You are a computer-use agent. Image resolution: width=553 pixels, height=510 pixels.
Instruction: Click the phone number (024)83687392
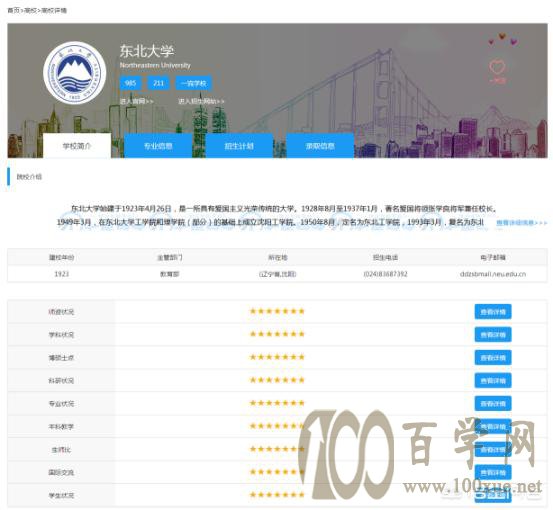tap(385, 274)
